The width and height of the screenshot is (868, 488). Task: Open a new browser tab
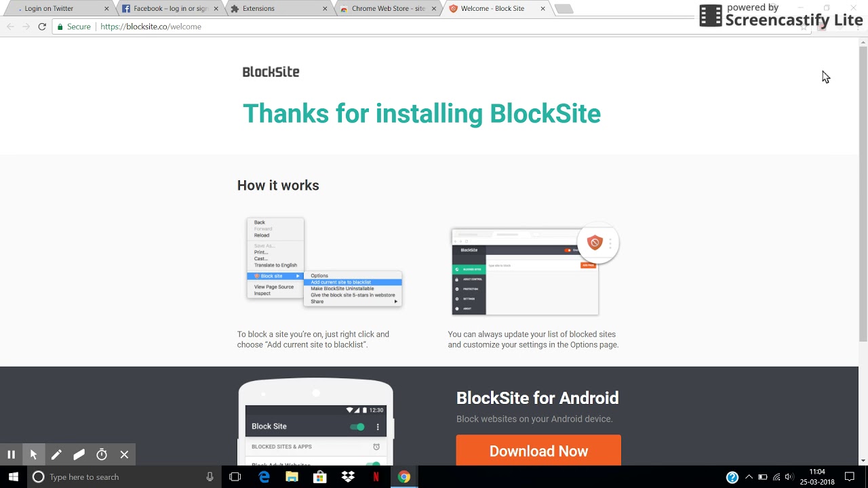pos(564,9)
